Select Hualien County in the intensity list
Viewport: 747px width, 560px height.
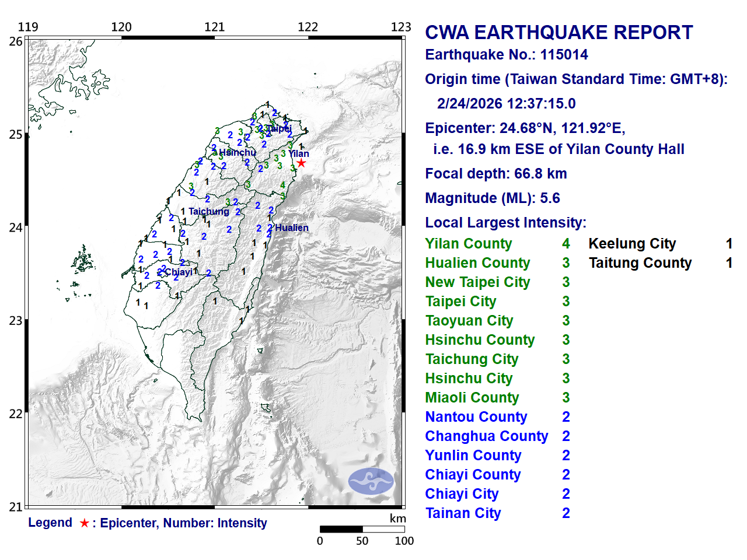tap(477, 263)
